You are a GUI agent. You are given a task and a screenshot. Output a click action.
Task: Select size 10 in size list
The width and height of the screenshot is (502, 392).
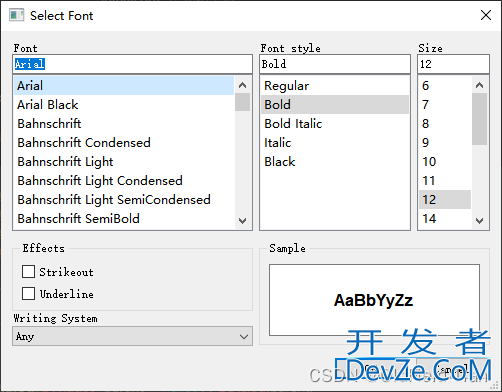click(x=445, y=162)
